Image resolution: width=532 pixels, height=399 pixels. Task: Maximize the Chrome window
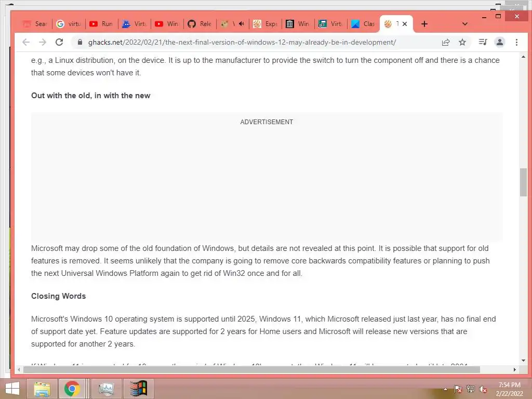coord(498,16)
